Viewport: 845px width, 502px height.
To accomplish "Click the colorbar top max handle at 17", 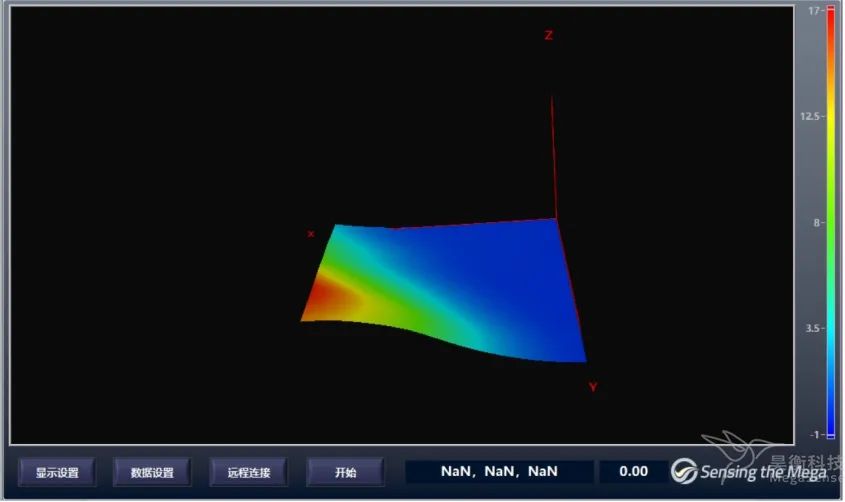I will (830, 10).
